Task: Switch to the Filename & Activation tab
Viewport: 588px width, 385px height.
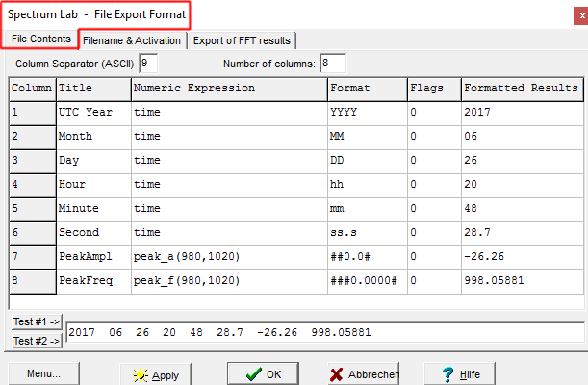Action: tap(132, 40)
